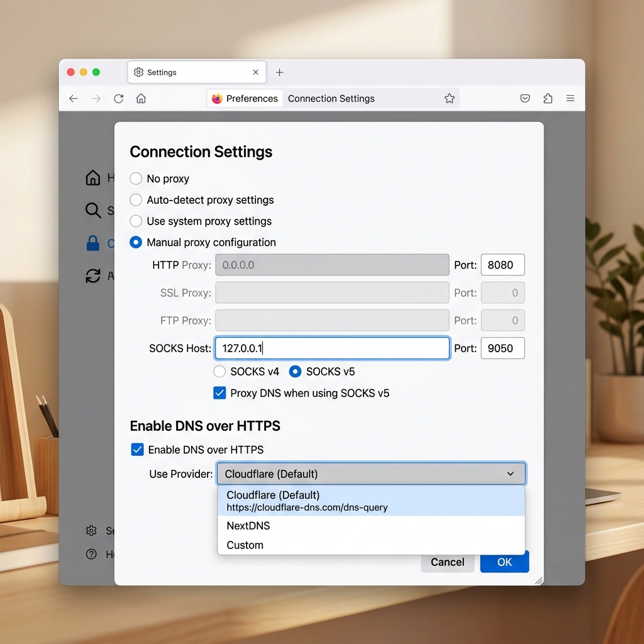
Task: Choose SOCKS v4 radio button
Action: tap(219, 371)
